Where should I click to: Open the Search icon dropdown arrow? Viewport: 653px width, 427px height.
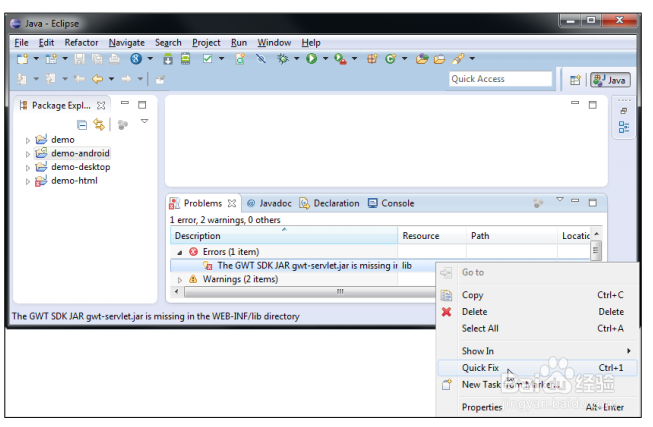(x=472, y=59)
